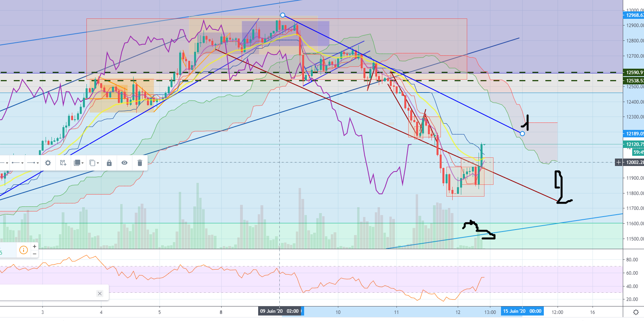Click date 10 on the time axis
The image size is (644, 321).
click(x=338, y=312)
